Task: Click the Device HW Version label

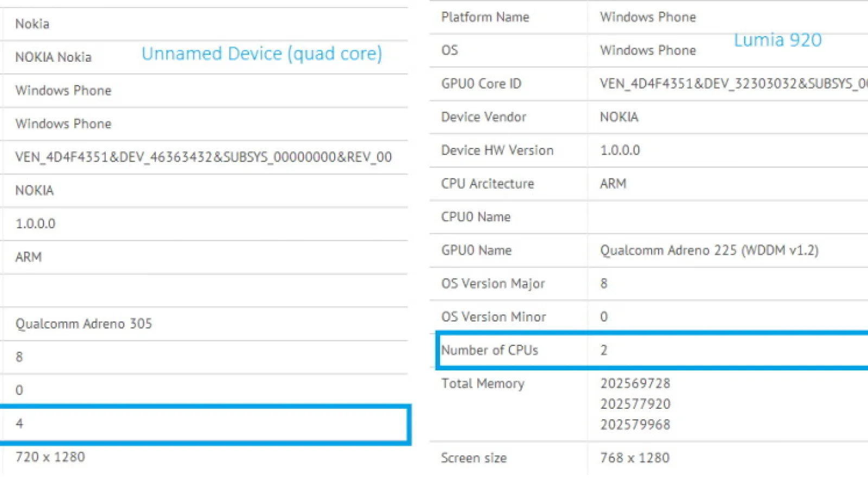Action: pyautogui.click(x=497, y=150)
